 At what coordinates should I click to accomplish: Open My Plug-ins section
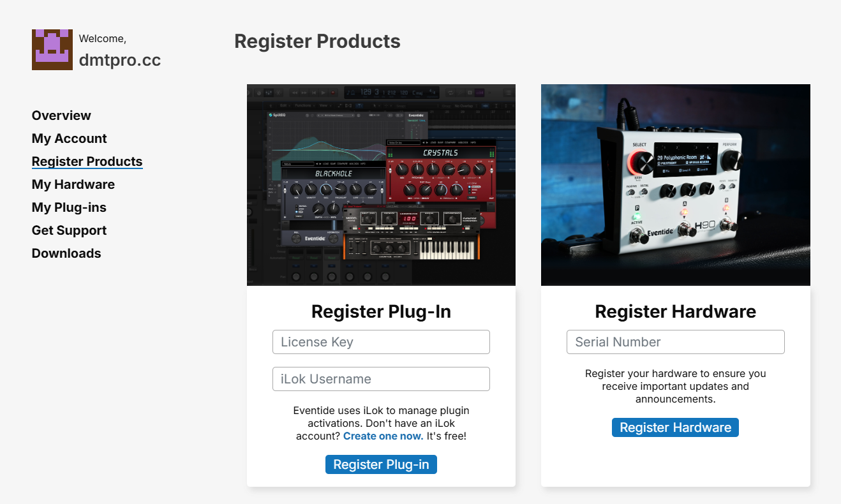(x=69, y=207)
